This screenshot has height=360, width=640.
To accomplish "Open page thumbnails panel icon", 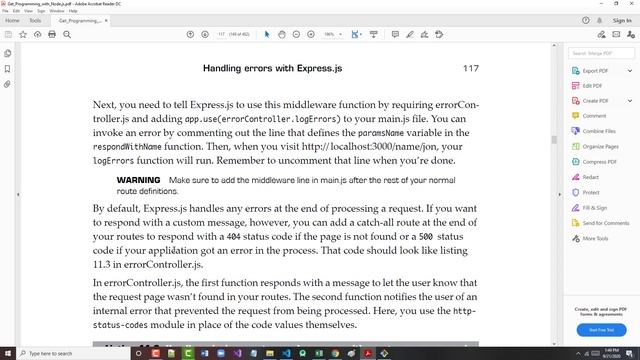I will click(x=7, y=53).
